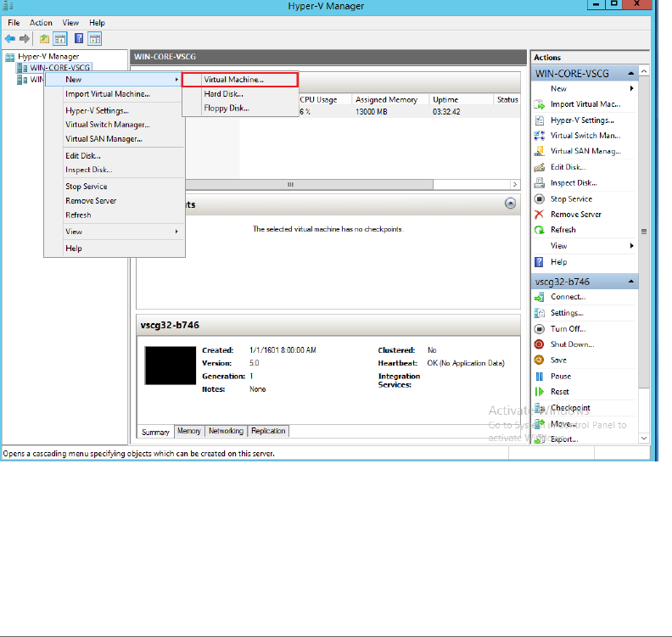
Task: Click the Back arrow toolbar icon
Action: click(10, 39)
